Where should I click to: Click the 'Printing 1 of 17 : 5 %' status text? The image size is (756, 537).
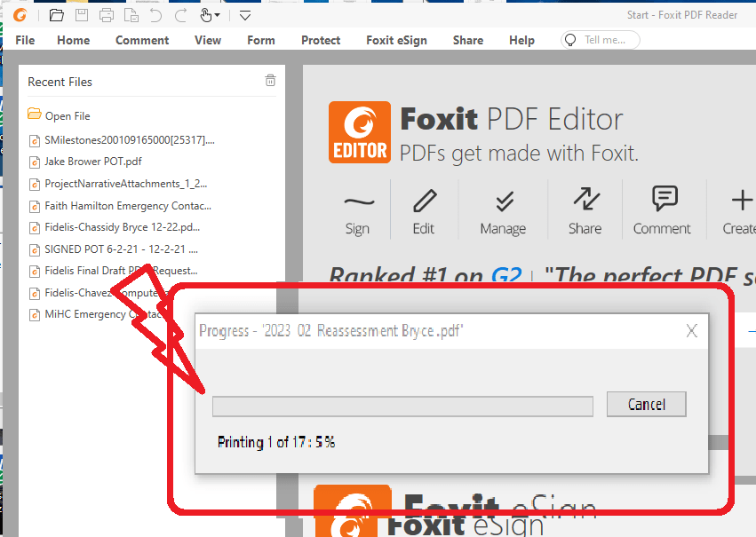tap(276, 442)
